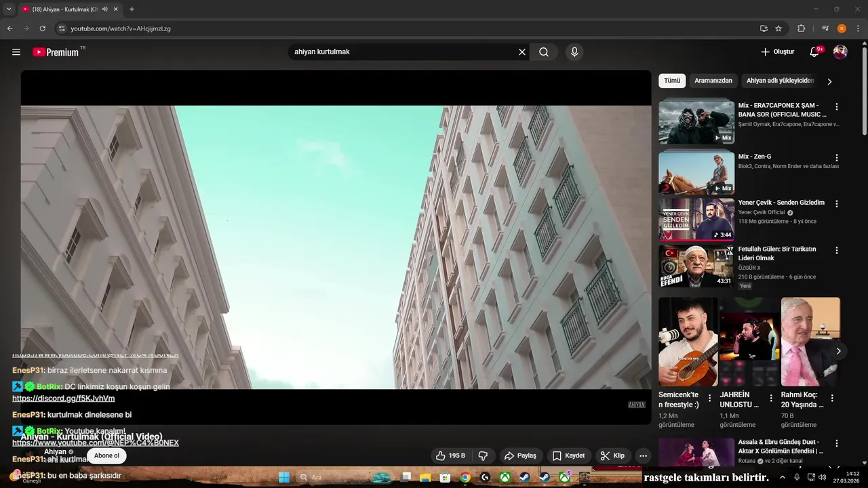Open the discord.gg/f5KJvhVm chat link
868x488 pixels.
coord(64,399)
